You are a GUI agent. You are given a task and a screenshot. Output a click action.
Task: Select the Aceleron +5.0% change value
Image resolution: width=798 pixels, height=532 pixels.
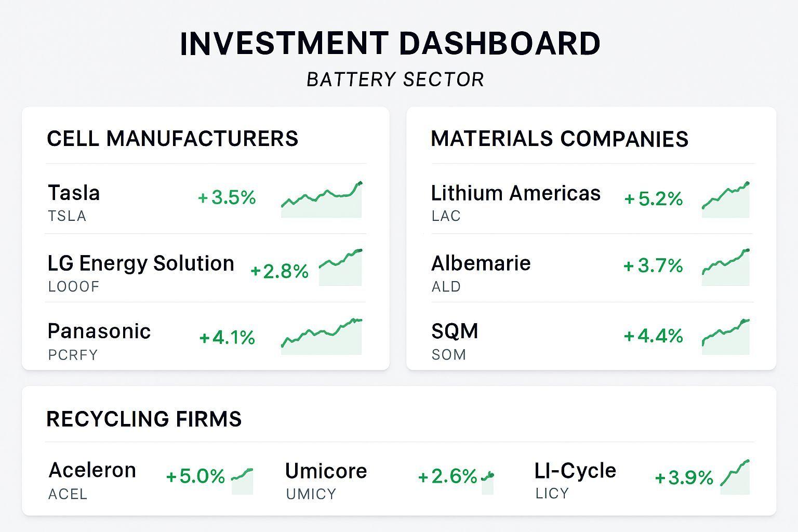tap(195, 476)
